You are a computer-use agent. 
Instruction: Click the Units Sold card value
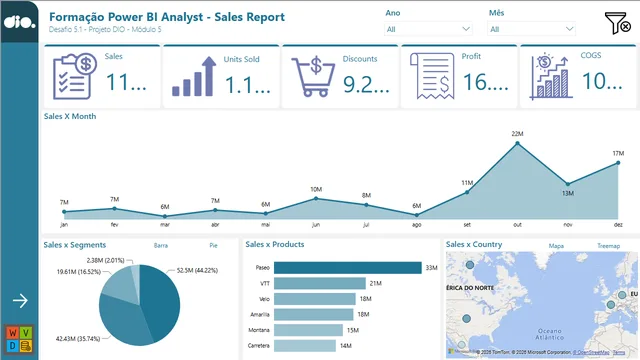point(247,85)
